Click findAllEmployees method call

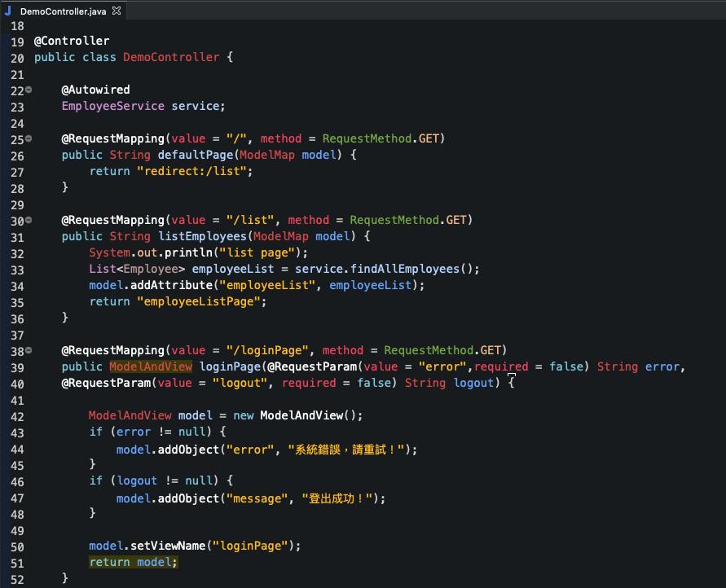coord(405,269)
